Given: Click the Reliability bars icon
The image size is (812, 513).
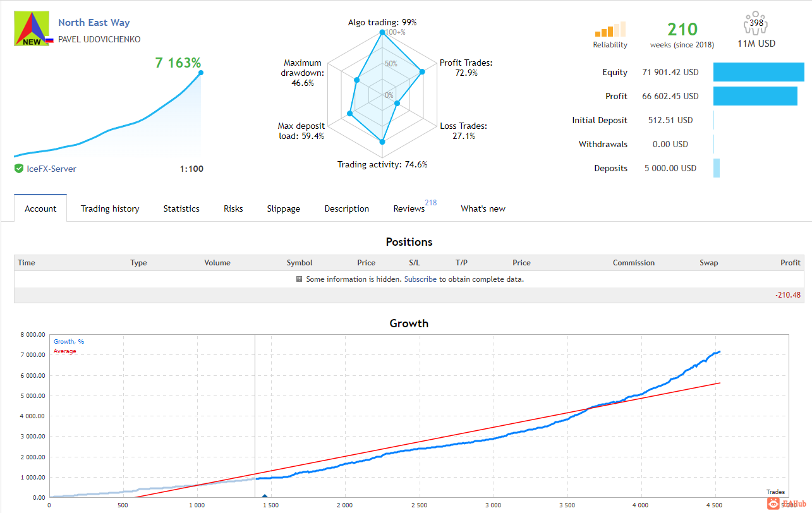Looking at the screenshot, I should coord(610,29).
